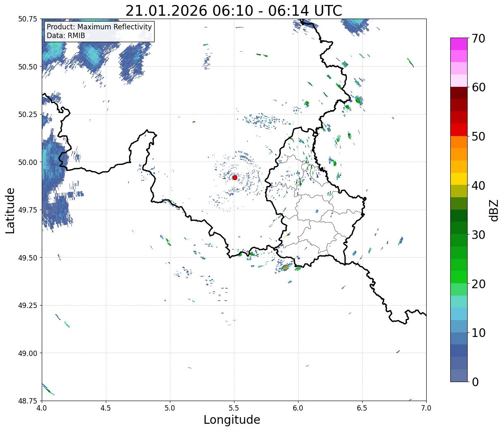Click the longitude tick label 5.5
The image size is (504, 430).
coord(234,408)
